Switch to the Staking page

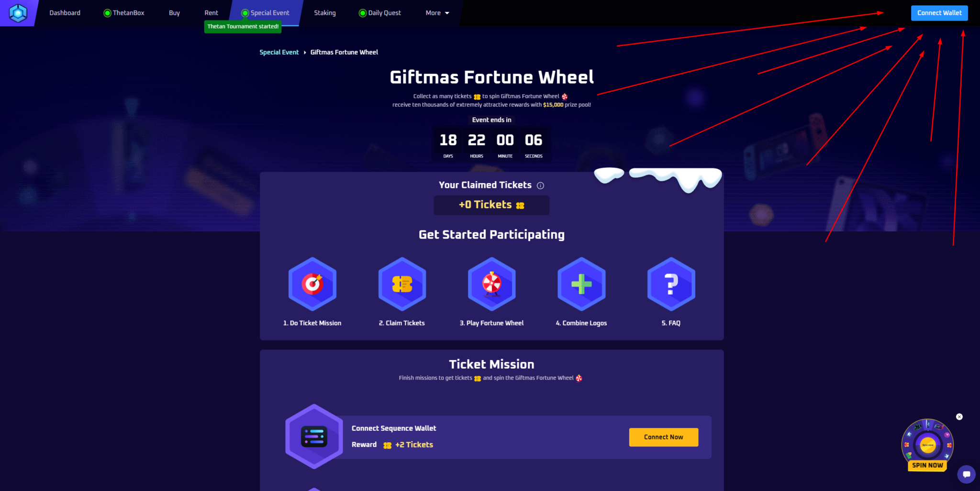coord(325,13)
